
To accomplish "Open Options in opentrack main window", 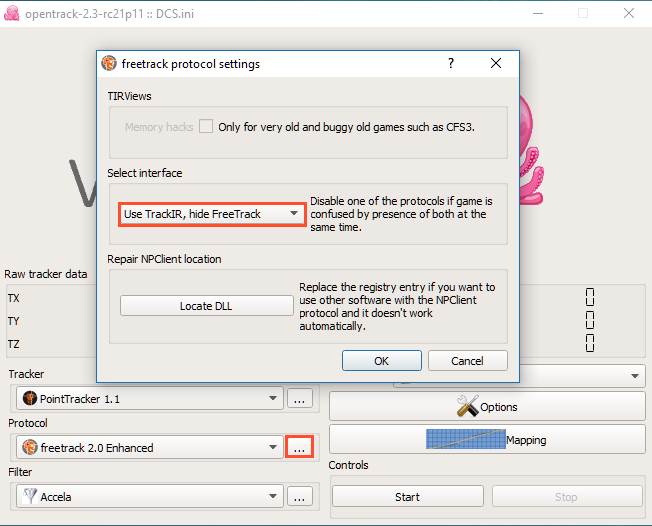I will pyautogui.click(x=487, y=406).
